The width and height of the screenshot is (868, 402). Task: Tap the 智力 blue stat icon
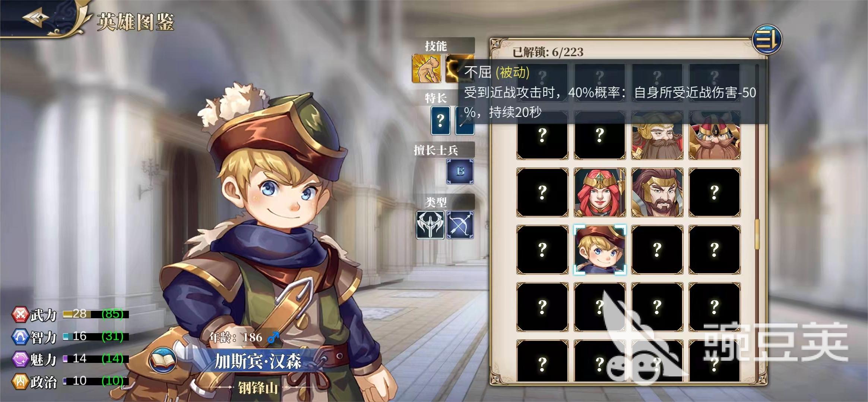click(x=20, y=337)
